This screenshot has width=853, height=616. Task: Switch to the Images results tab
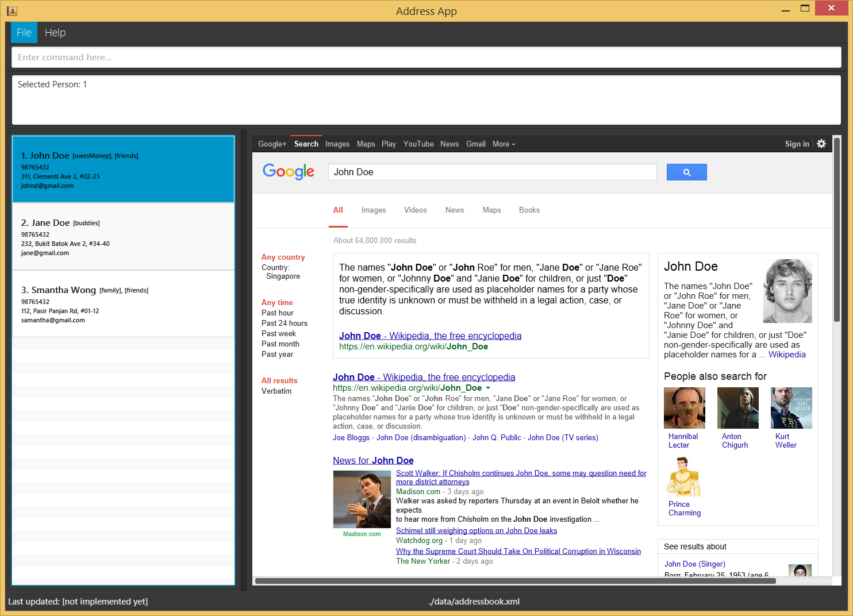(374, 210)
